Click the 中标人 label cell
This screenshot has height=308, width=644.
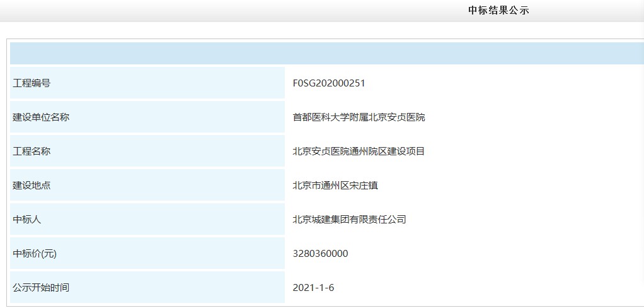(x=147, y=219)
